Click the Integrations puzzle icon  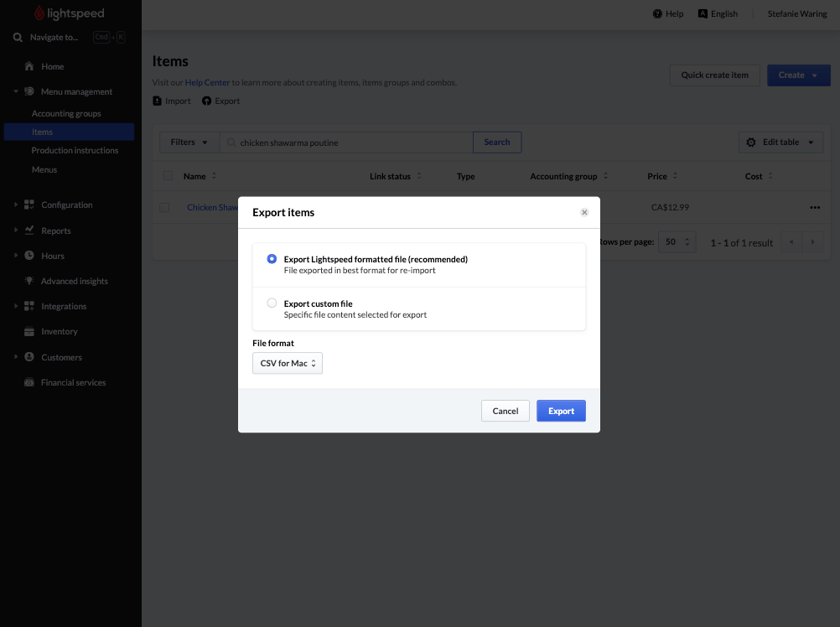29,306
